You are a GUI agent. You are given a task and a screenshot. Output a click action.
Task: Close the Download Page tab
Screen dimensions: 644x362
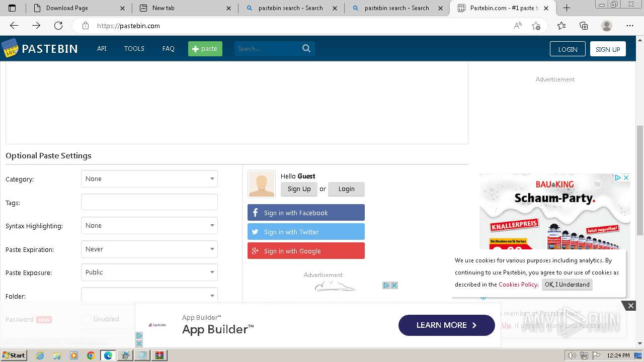pyautogui.click(x=122, y=8)
